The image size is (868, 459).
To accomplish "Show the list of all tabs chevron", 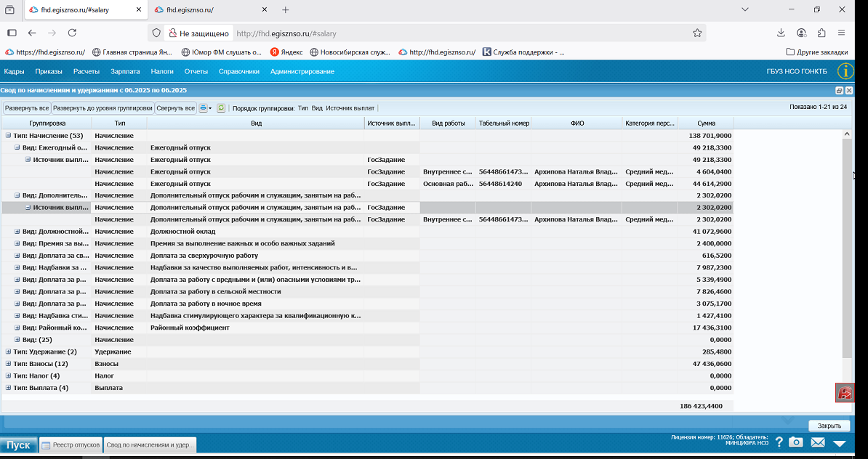I will [x=745, y=9].
